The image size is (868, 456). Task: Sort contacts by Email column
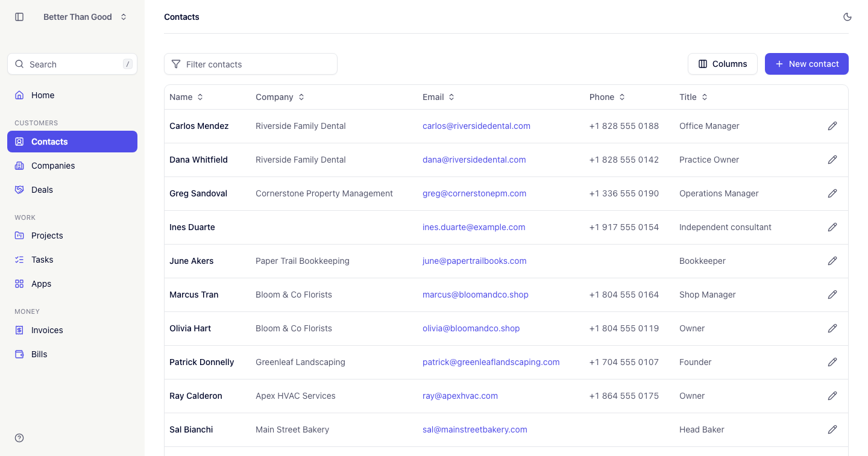point(438,97)
